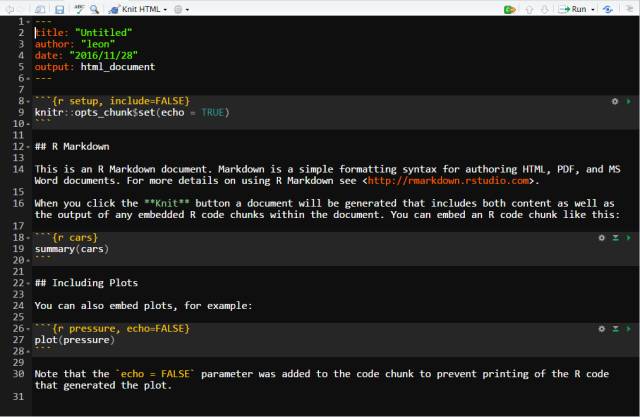Jump to next chunk with down arrow
The image size is (640, 417).
tap(544, 9)
